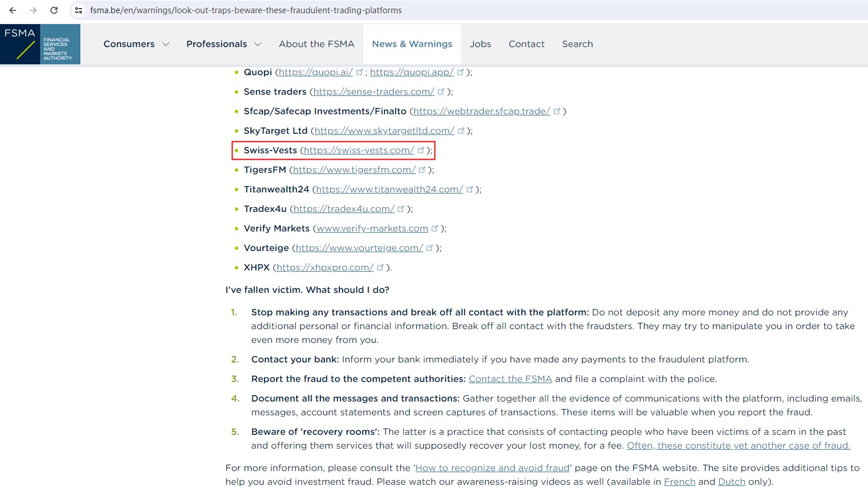Click the browser back arrow
868x490 pixels.
[13, 10]
